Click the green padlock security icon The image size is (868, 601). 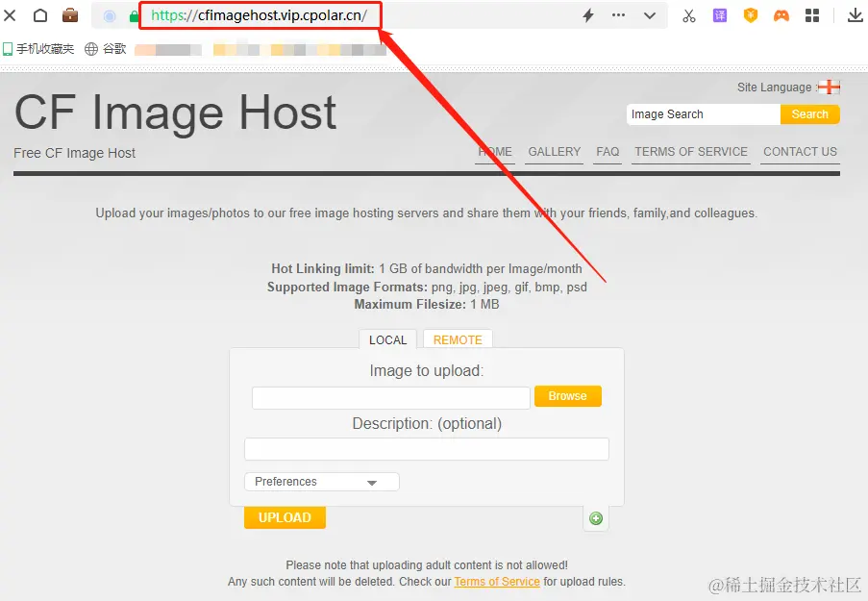pyautogui.click(x=134, y=16)
